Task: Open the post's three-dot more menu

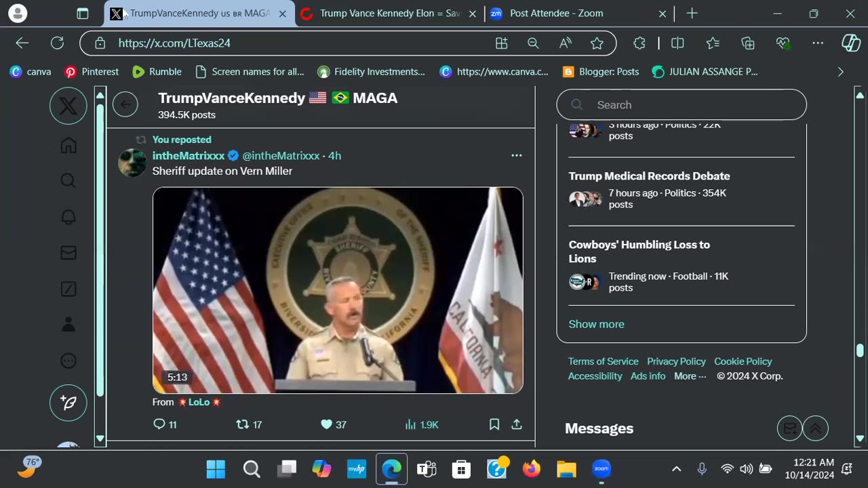Action: click(x=517, y=155)
